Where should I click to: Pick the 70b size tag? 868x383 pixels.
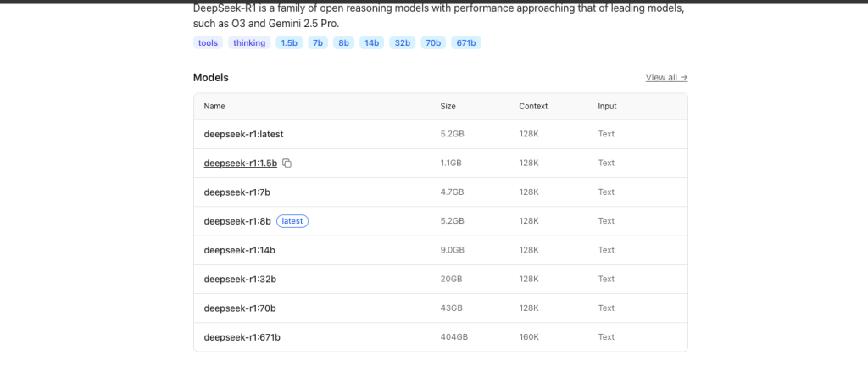tap(433, 42)
